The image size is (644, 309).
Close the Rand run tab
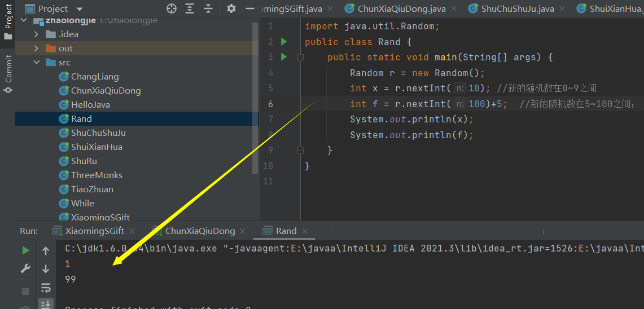[x=304, y=231]
